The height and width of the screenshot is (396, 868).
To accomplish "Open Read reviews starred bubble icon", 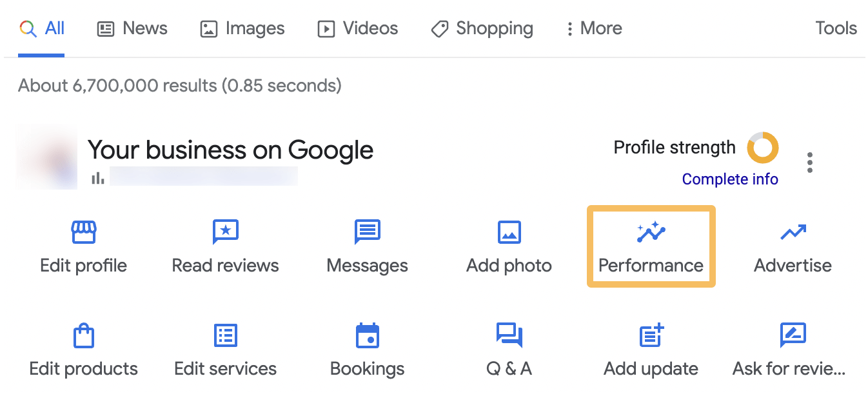I will (x=225, y=232).
